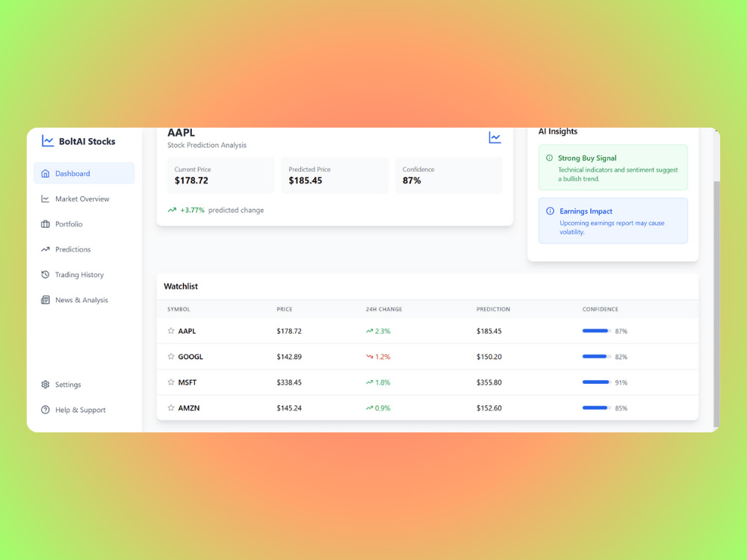Click the info icon beside Earnings Impact
The height and width of the screenshot is (560, 747).
[x=551, y=211]
